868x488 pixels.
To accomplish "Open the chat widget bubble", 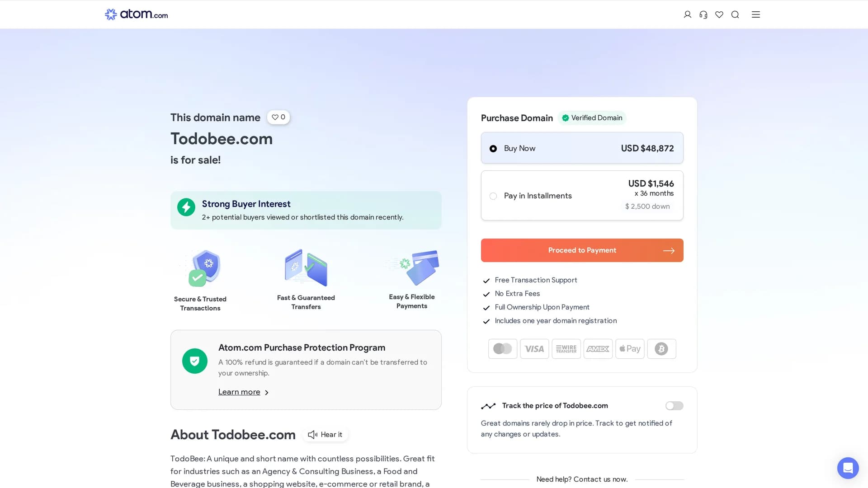I will point(848,468).
